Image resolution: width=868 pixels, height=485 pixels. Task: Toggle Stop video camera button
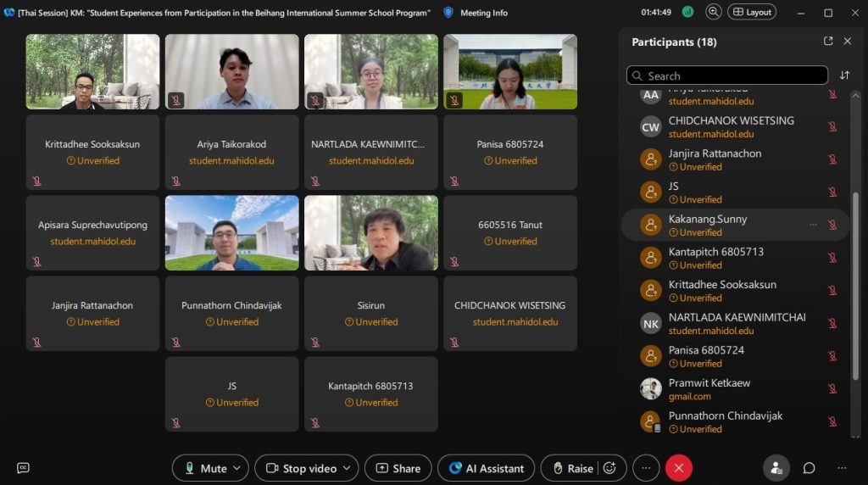[301, 468]
